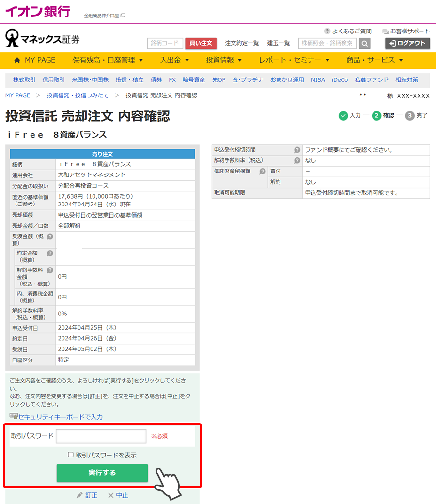Focus the 取引パスワード input field
The height and width of the screenshot is (504, 436).
tap(101, 436)
